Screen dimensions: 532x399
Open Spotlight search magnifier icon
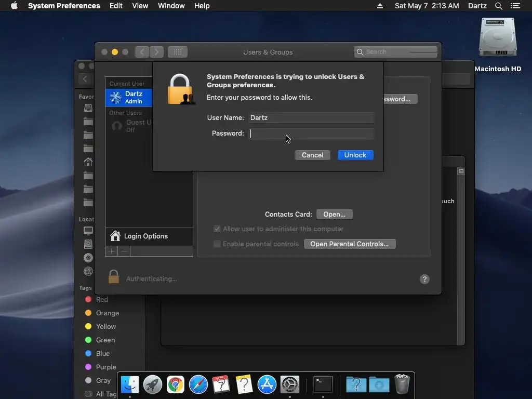[498, 6]
